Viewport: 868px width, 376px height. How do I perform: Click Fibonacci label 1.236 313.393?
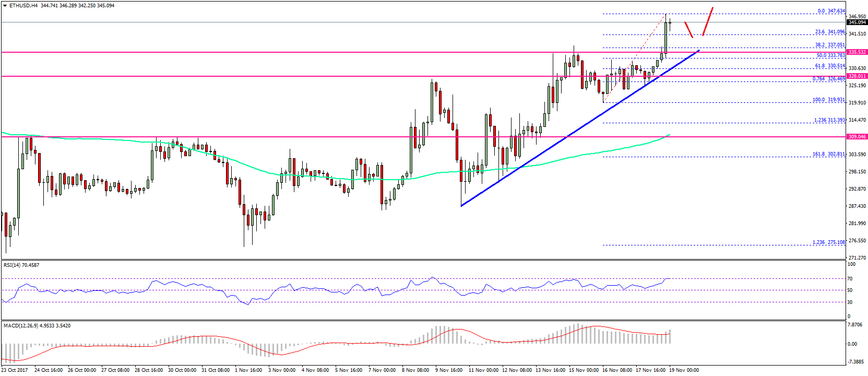point(830,120)
